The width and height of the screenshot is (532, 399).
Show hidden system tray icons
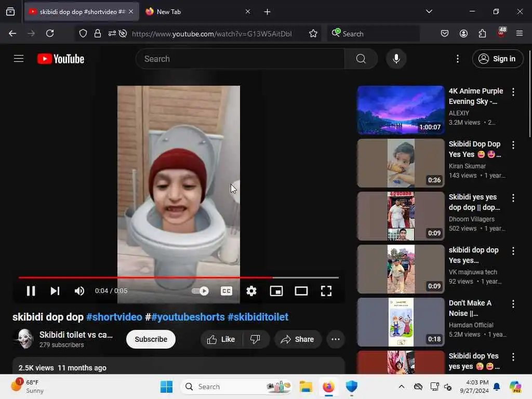(x=402, y=387)
